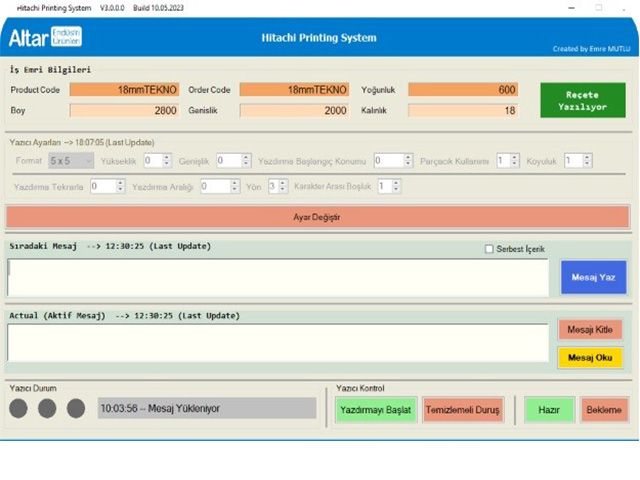The image size is (640, 480).
Task: Click the Temizlemeli Duruş button
Action: coord(463,410)
